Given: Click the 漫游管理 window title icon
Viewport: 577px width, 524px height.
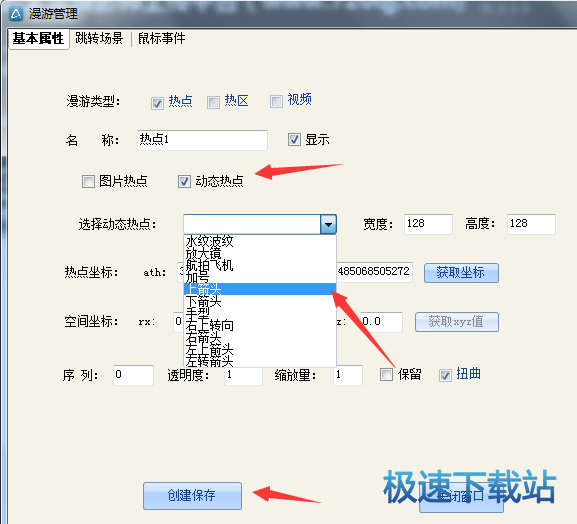Looking at the screenshot, I should (x=16, y=14).
